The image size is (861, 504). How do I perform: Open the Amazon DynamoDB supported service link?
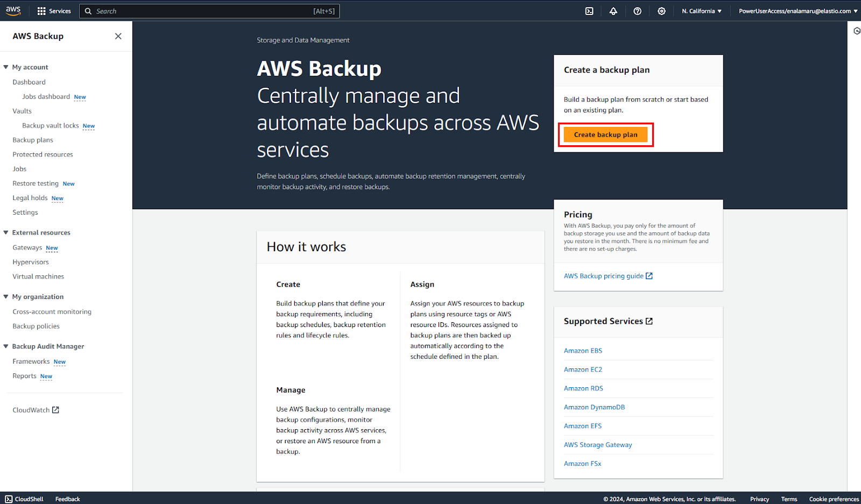click(x=594, y=407)
